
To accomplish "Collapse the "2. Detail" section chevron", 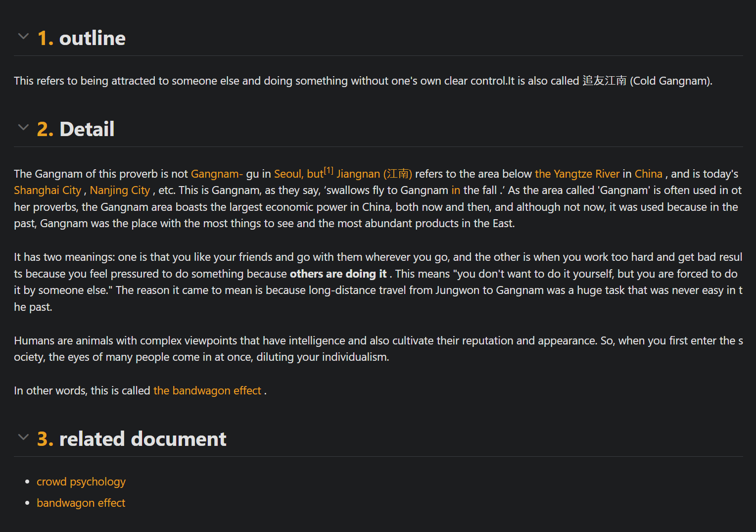I will click(x=23, y=128).
